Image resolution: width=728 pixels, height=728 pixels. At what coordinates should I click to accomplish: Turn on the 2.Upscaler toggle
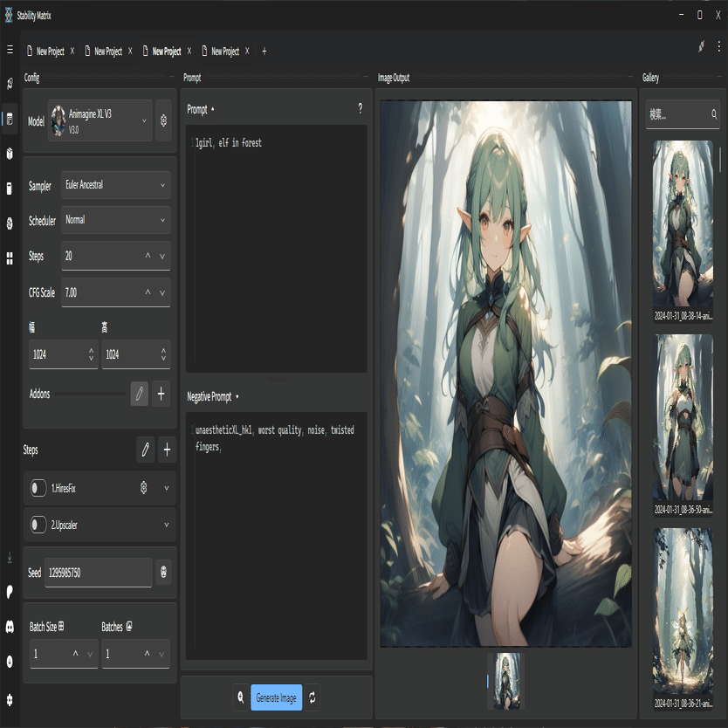38,525
